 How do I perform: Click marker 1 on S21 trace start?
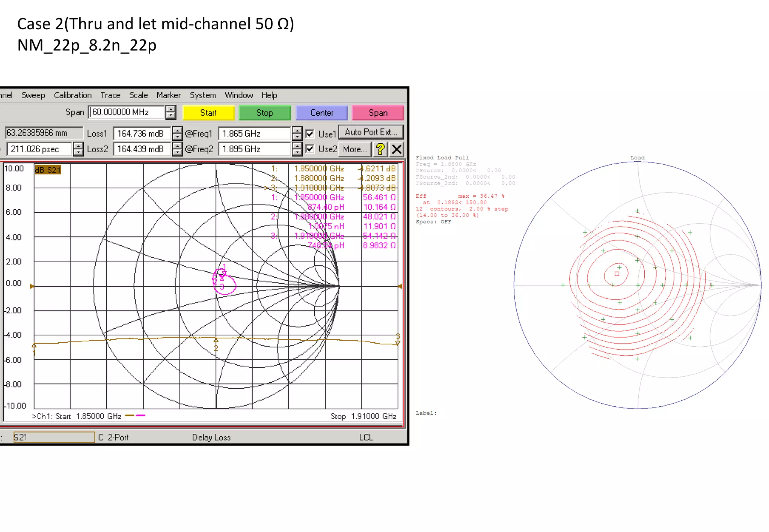(x=34, y=350)
